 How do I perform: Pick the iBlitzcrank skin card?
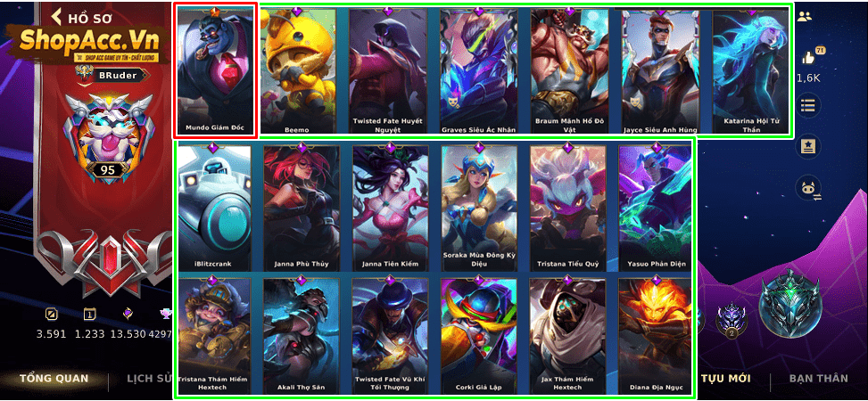215,208
